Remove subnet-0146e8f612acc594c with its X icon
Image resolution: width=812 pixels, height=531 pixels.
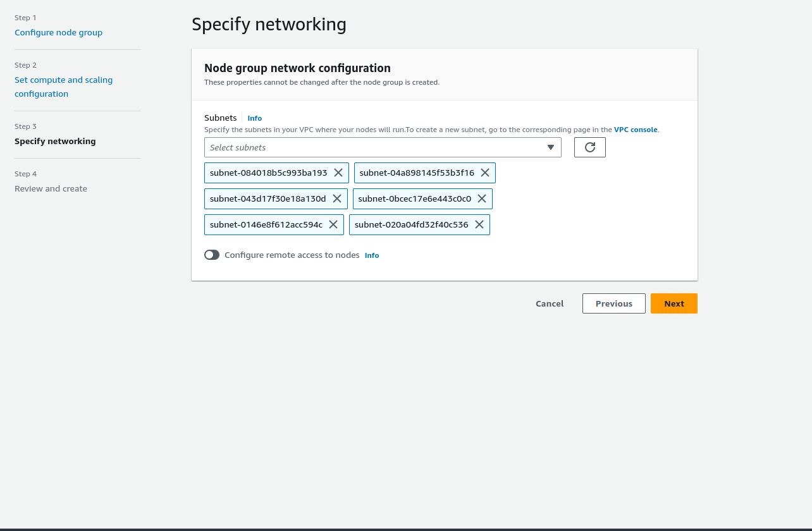(x=333, y=224)
